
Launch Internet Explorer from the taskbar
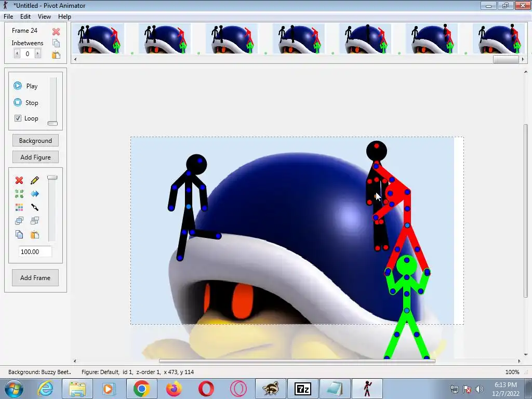pyautogui.click(x=45, y=389)
